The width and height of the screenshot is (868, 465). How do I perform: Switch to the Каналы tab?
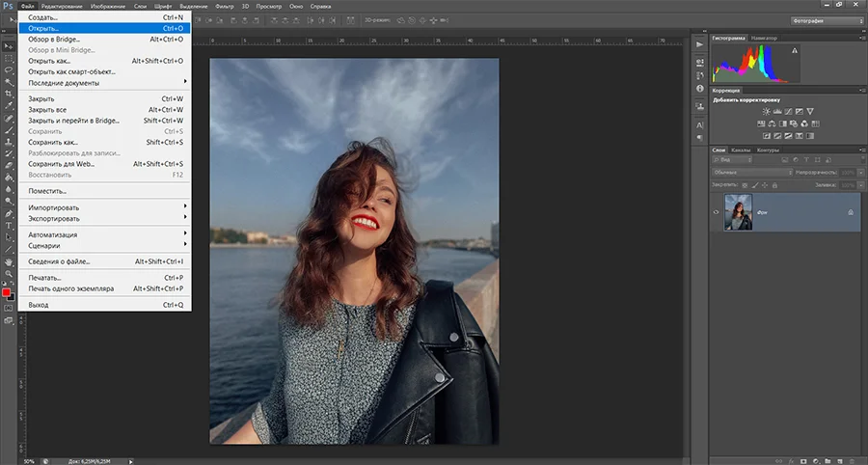click(x=741, y=150)
